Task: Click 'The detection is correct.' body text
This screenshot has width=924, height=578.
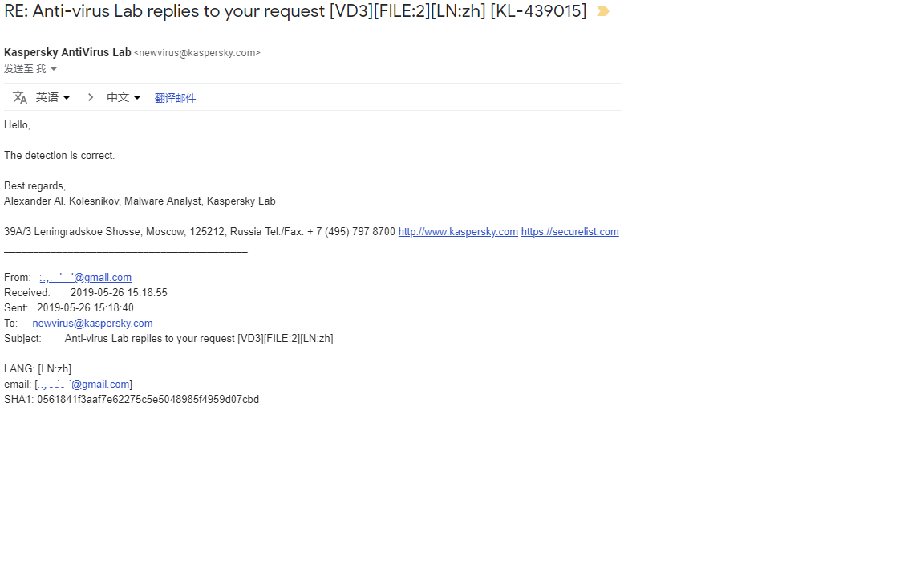Action: [59, 156]
